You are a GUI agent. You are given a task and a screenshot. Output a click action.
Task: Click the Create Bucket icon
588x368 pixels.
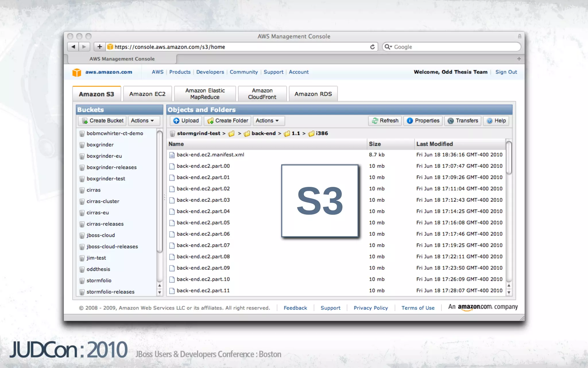85,121
